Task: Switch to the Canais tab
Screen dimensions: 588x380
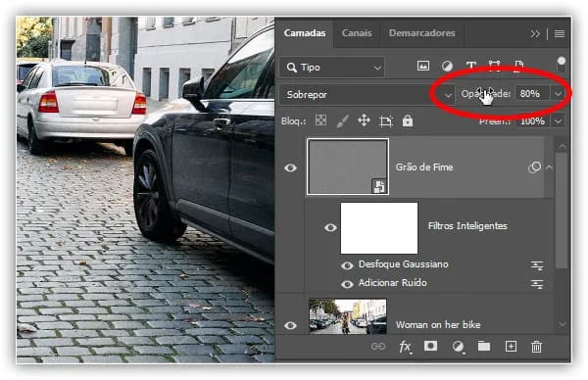Action: click(x=357, y=33)
